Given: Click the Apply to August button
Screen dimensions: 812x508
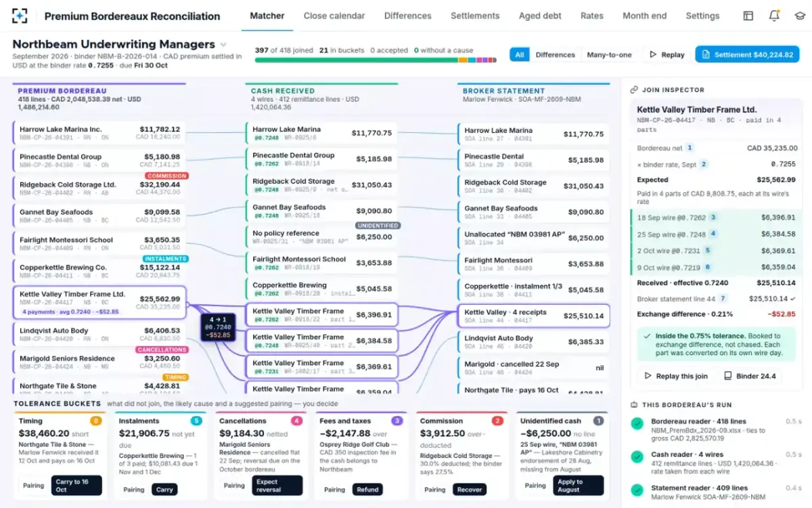Looking at the screenshot, I should coord(577,486).
